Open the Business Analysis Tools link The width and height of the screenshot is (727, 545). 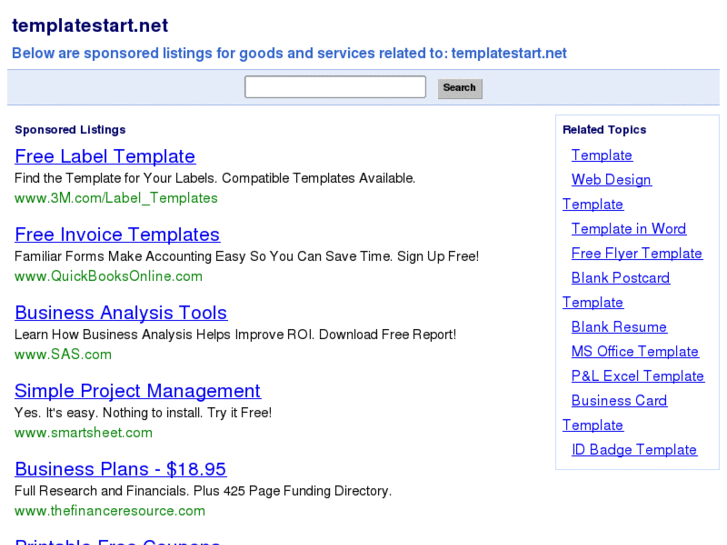(121, 313)
